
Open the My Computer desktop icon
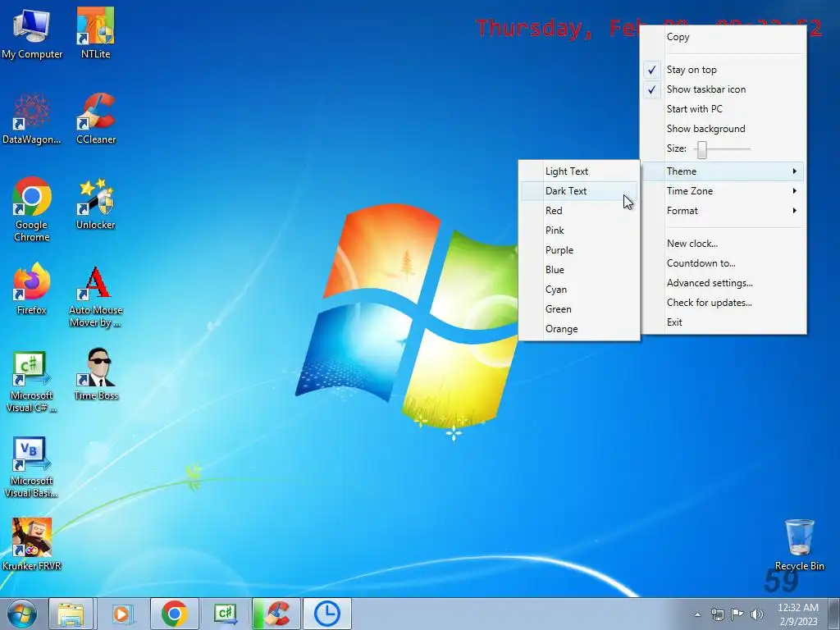[32, 33]
